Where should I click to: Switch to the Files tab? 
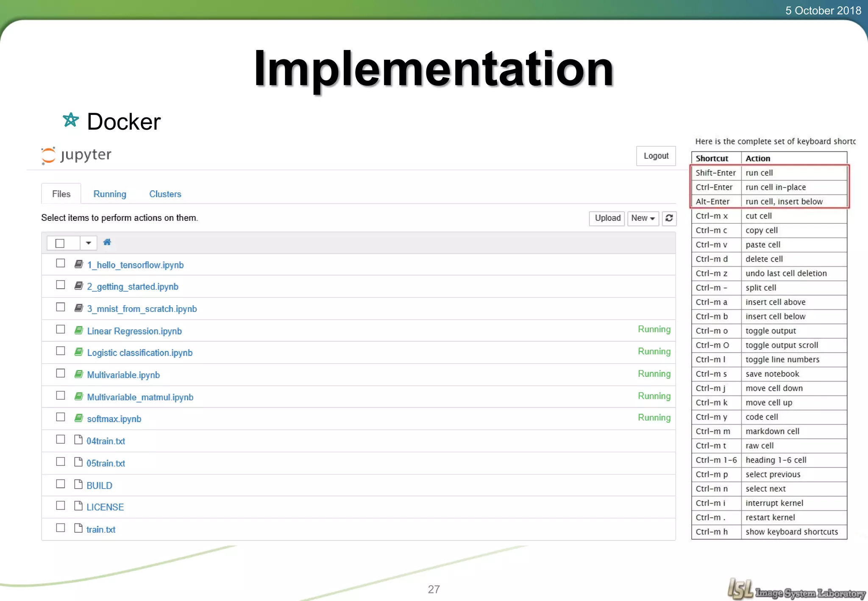[61, 194]
